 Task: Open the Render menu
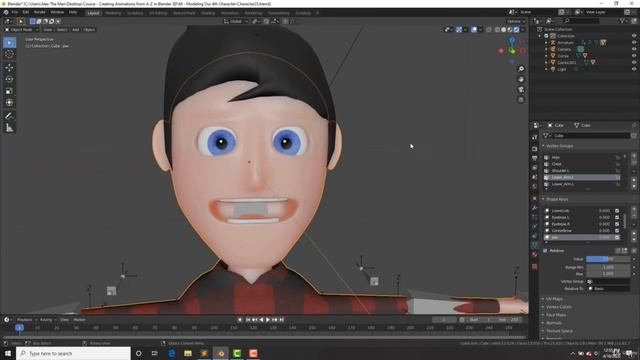click(40, 12)
